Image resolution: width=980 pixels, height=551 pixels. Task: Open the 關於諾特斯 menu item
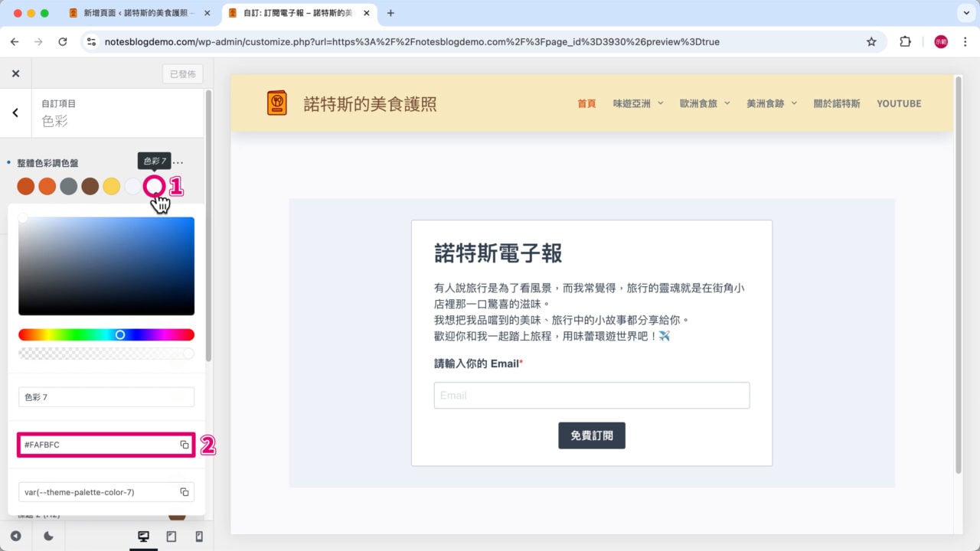836,103
